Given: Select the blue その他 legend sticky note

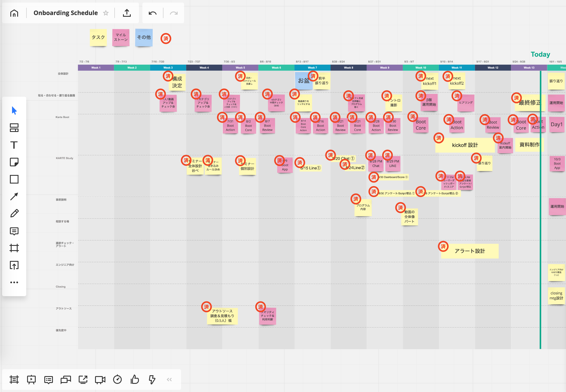Looking at the screenshot, I should tap(144, 37).
